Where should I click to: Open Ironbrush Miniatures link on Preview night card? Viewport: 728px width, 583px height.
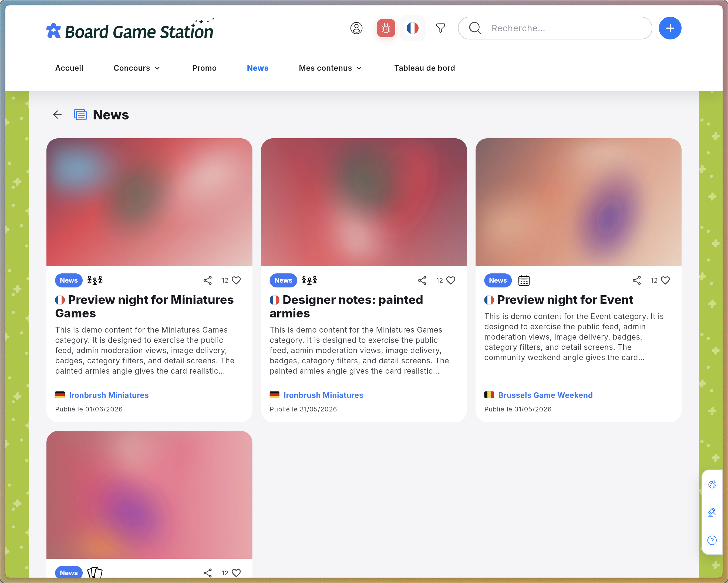pos(109,395)
